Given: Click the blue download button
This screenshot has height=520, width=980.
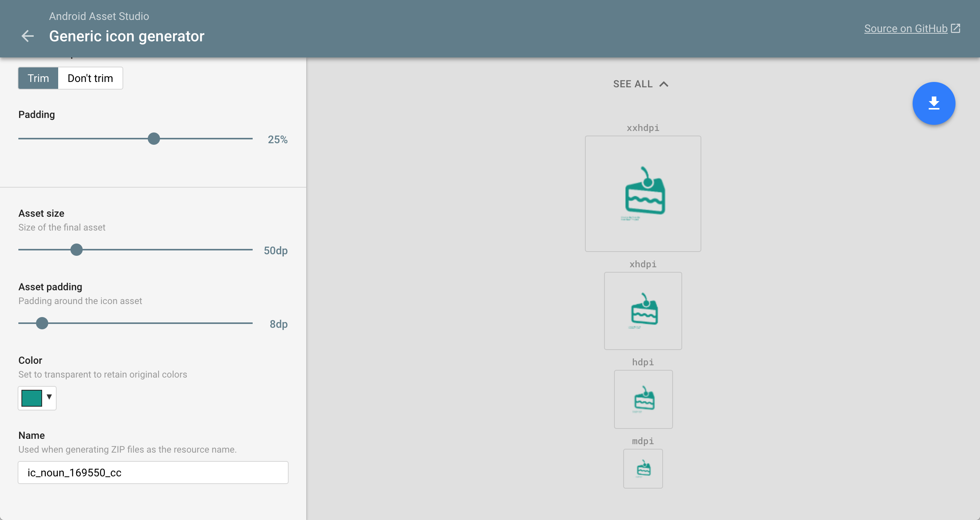Looking at the screenshot, I should point(934,103).
